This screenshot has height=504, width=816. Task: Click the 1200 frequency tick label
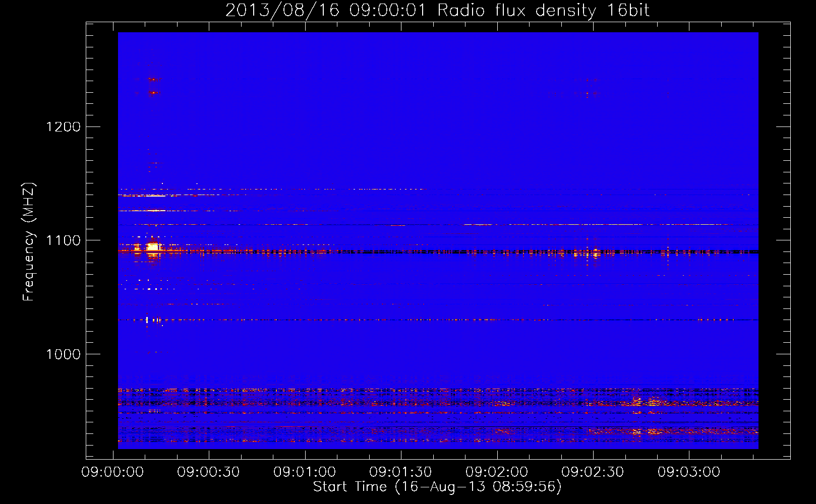63,127
